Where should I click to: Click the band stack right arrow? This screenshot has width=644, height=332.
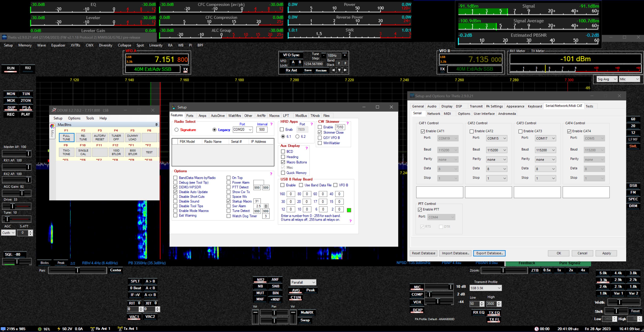point(345,70)
